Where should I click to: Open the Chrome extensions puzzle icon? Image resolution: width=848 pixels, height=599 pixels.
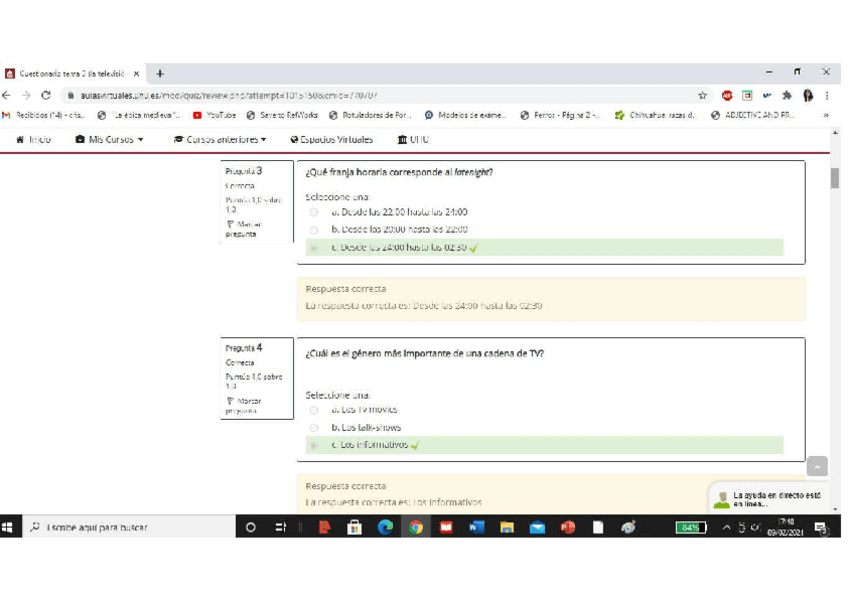point(787,95)
